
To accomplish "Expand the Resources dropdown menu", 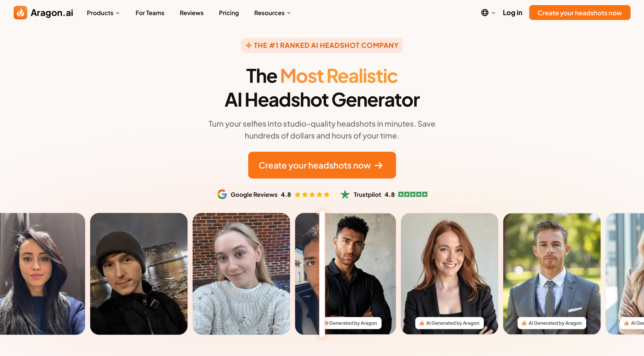I will click(272, 13).
